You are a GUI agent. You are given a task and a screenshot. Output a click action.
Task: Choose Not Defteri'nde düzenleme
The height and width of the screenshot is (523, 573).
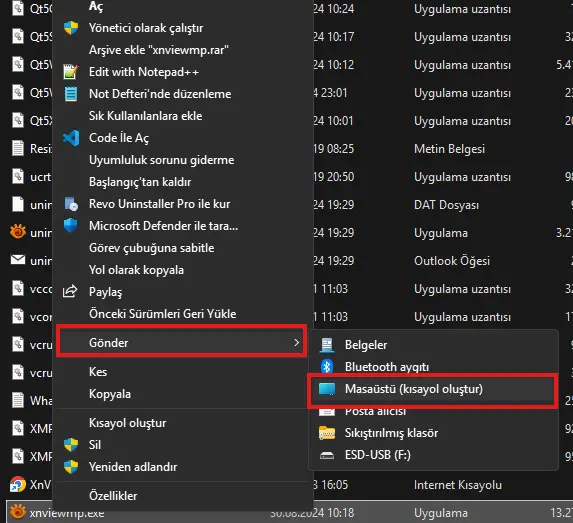(160, 94)
